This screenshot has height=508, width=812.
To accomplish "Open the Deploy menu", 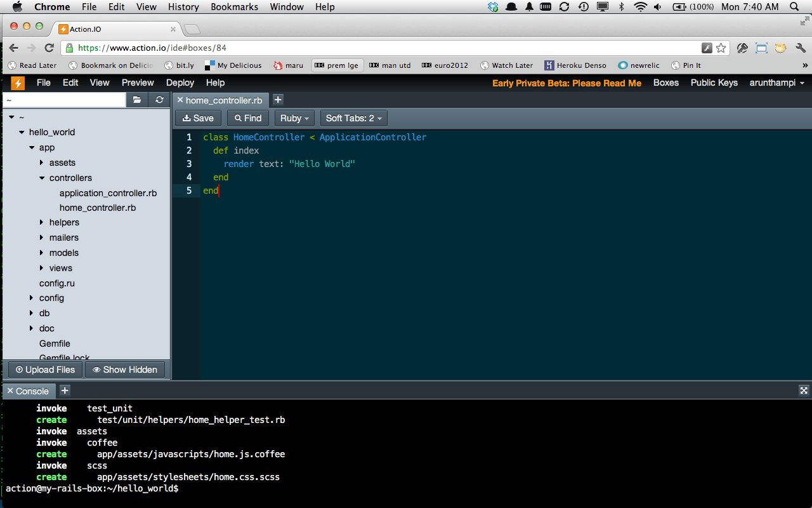I will tap(180, 83).
